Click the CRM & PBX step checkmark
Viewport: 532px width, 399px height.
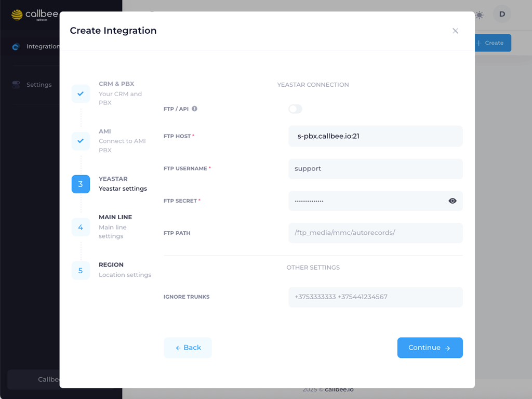[81, 94]
